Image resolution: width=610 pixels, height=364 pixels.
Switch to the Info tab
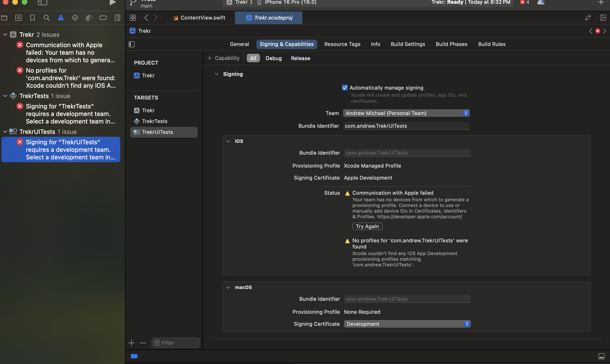pyautogui.click(x=376, y=44)
